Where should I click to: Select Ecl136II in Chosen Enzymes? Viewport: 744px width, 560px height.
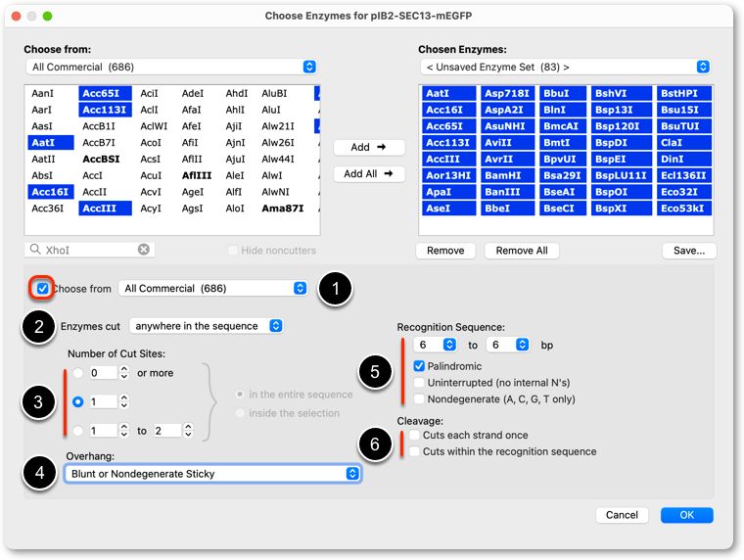[x=683, y=175]
